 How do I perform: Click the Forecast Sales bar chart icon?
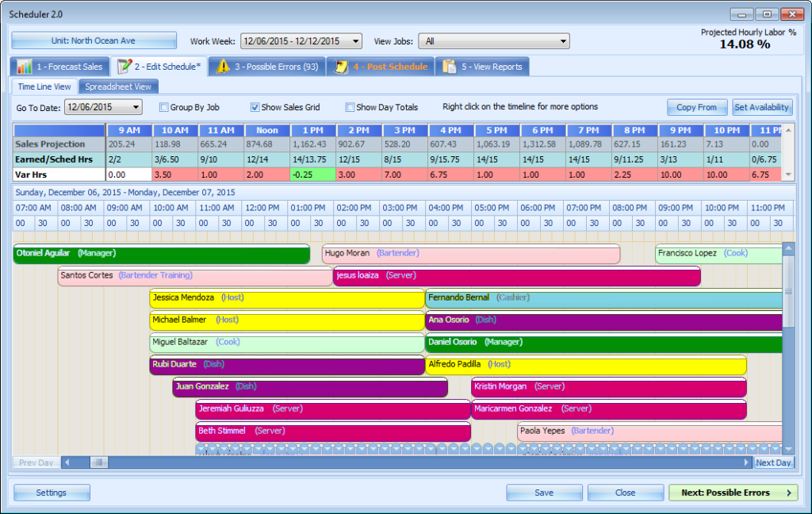25,67
